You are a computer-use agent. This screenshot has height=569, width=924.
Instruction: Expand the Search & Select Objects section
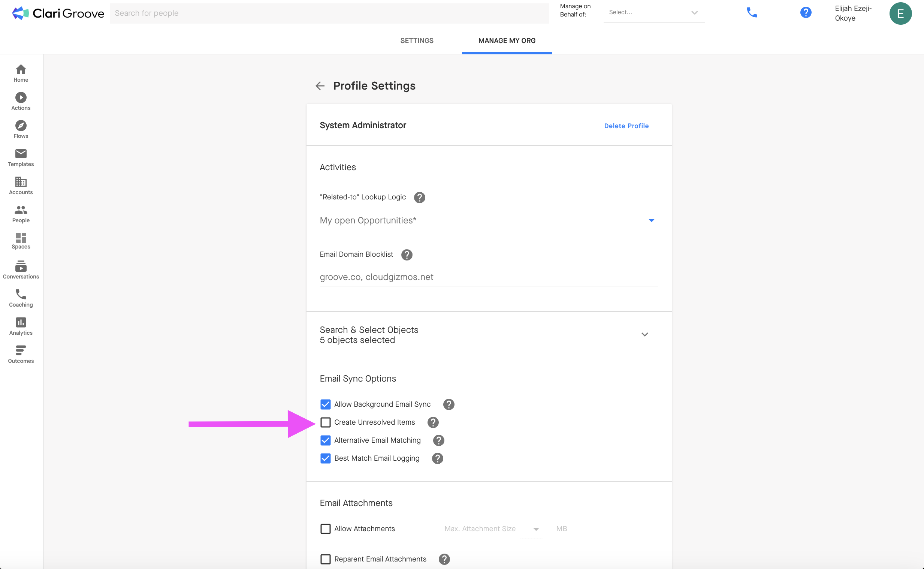click(489, 335)
